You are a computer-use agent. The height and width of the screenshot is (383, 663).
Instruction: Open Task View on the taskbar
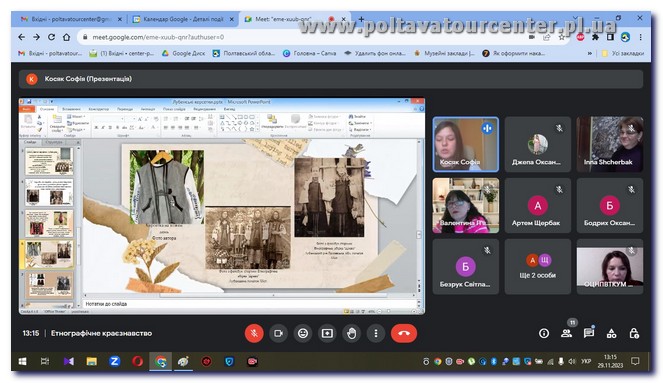(x=45, y=361)
